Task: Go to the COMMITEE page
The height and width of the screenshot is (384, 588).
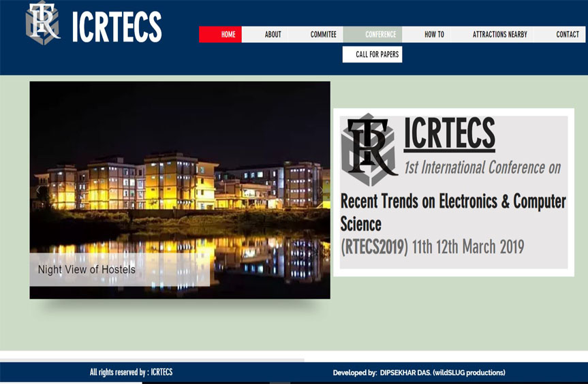Action: (x=315, y=35)
